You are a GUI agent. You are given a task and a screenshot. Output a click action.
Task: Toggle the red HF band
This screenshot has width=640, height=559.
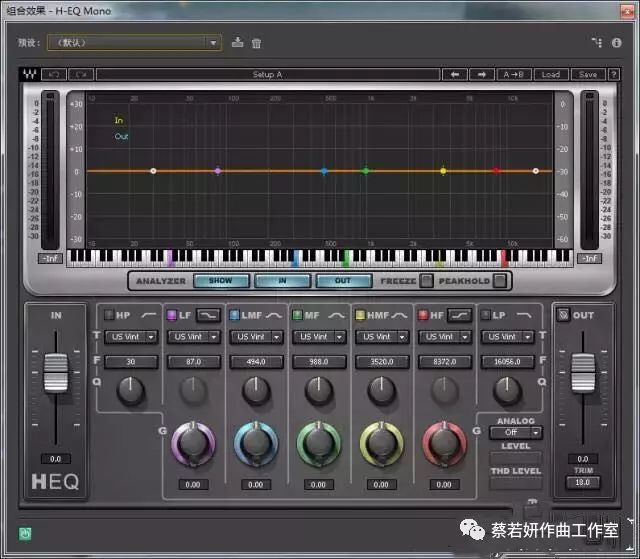(423, 315)
